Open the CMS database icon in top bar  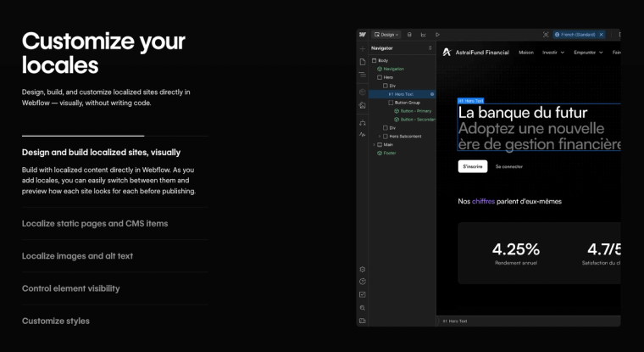tap(409, 35)
